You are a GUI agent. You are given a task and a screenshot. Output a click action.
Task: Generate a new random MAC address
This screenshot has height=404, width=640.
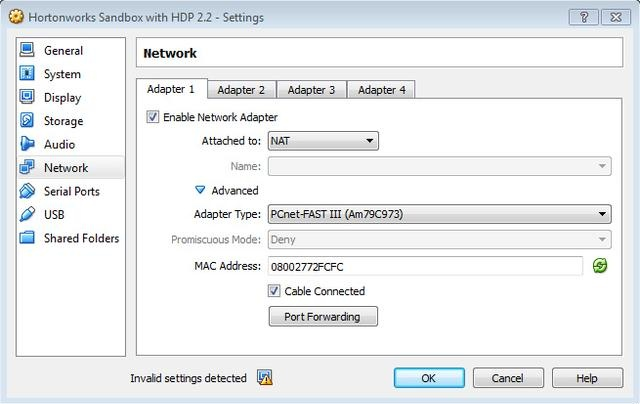pyautogui.click(x=600, y=266)
